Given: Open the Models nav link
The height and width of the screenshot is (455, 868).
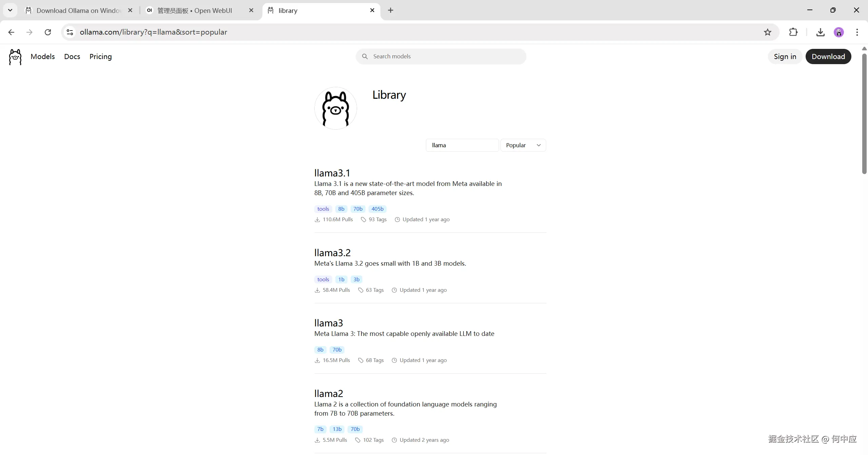Looking at the screenshot, I should [42, 57].
